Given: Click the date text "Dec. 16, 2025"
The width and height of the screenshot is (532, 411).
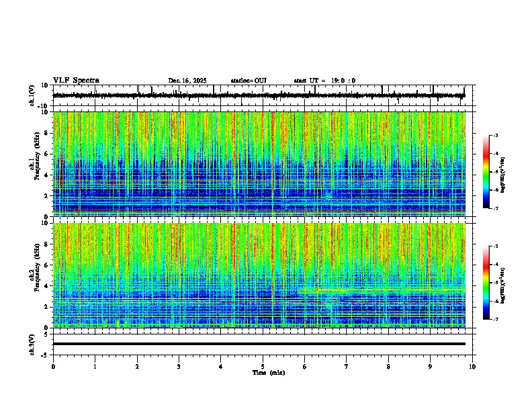Looking at the screenshot, I should [187, 81].
